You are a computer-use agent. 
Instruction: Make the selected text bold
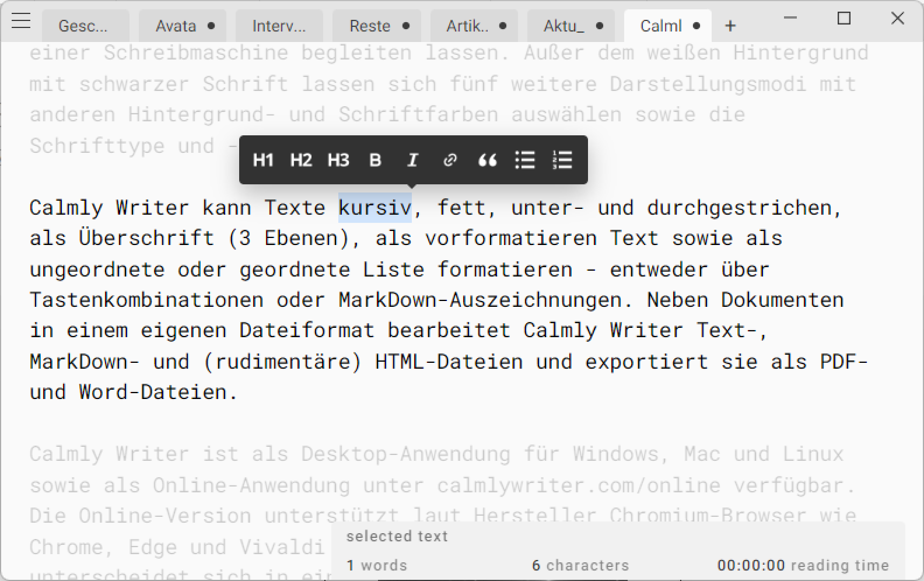point(375,160)
